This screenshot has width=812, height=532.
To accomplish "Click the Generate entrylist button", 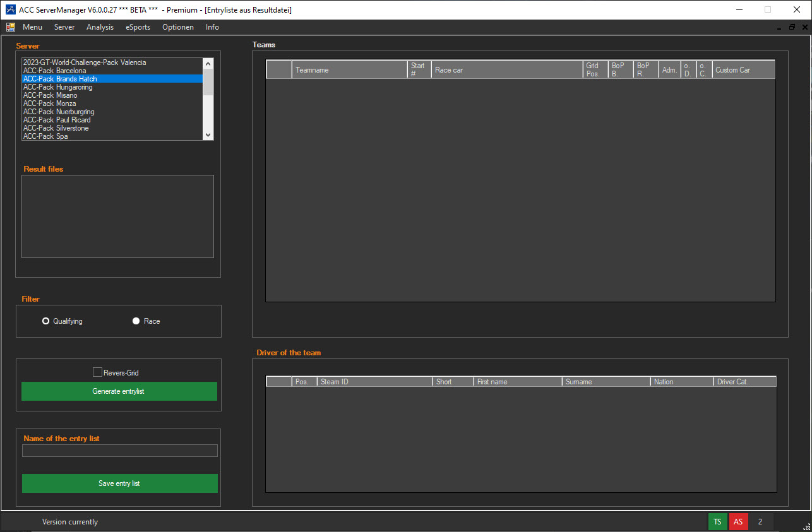I will coord(119,391).
